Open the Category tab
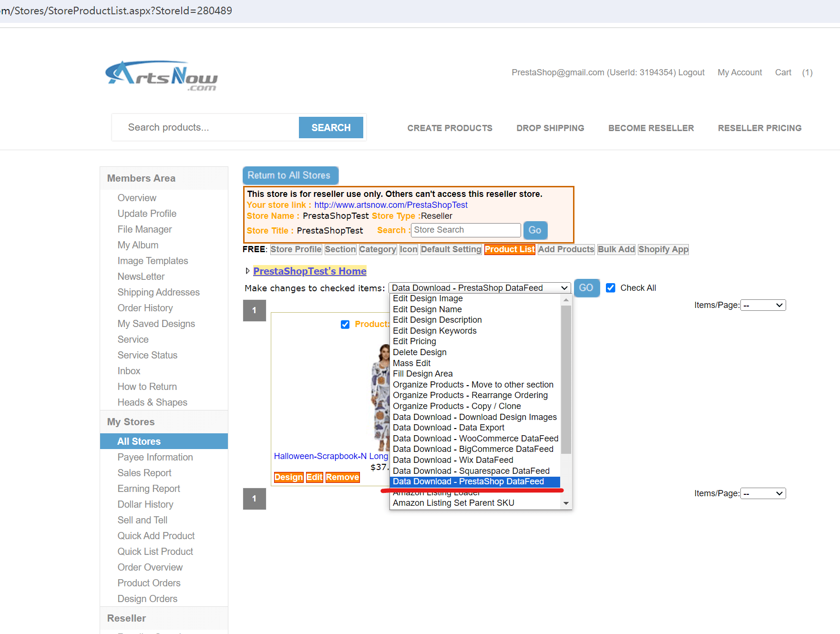 click(x=378, y=249)
